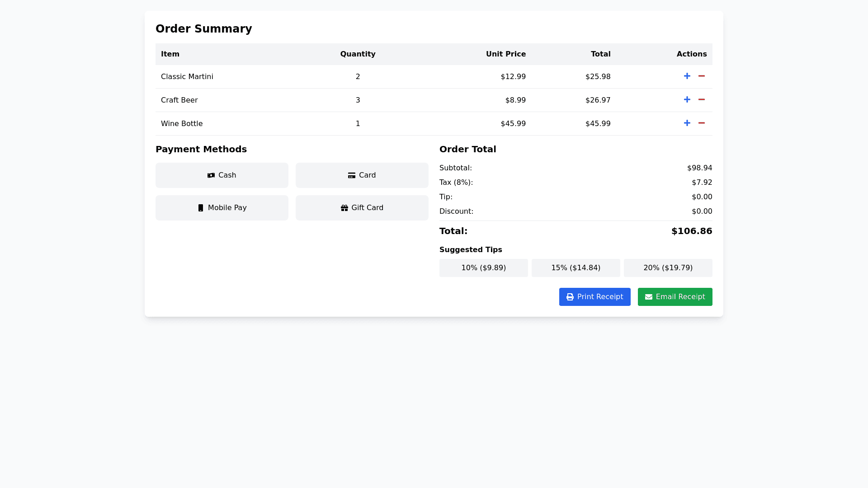868x488 pixels.
Task: Select Gift Card payment option
Action: (x=362, y=208)
